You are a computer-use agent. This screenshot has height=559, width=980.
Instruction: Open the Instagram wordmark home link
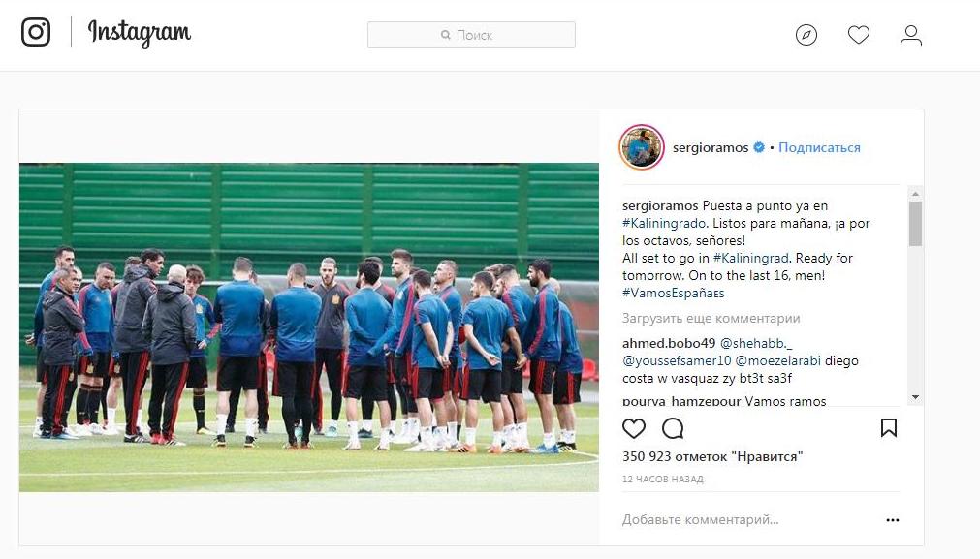(x=140, y=33)
